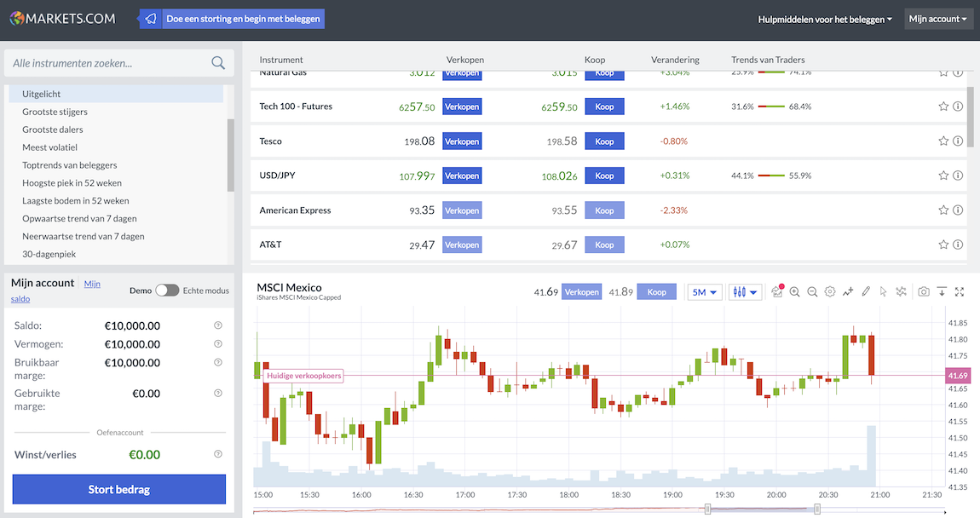Click the megaphone icon in the deposit banner

151,19
